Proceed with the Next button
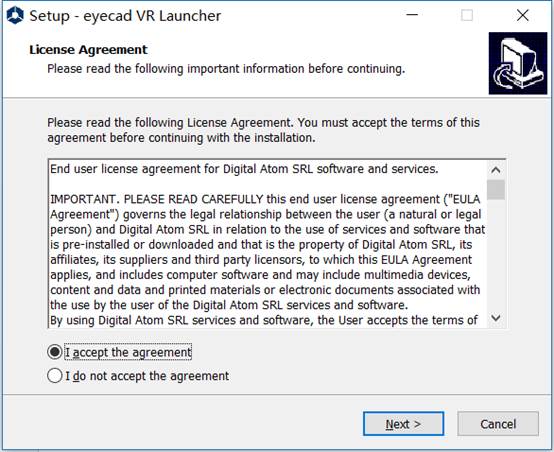The height and width of the screenshot is (452, 554). click(403, 424)
